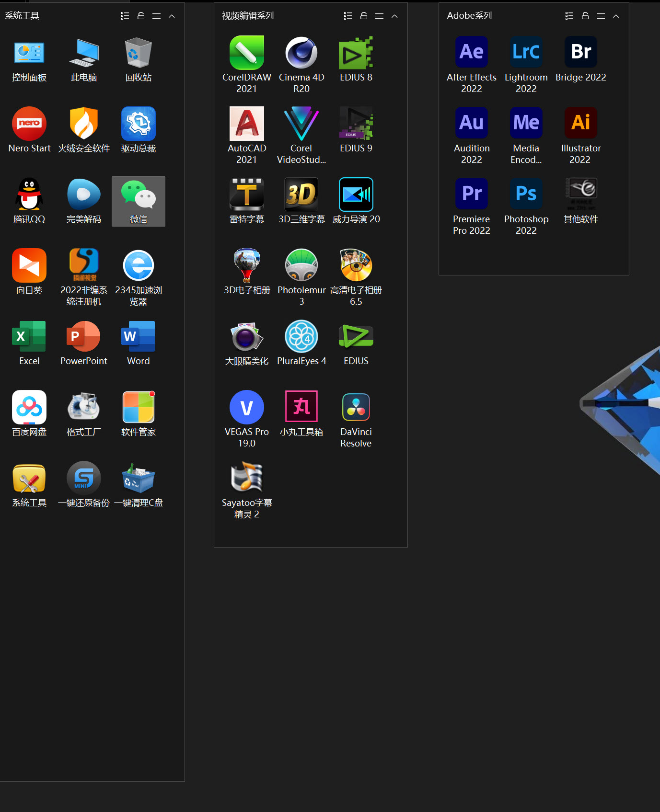The height and width of the screenshot is (812, 660).
Task: Switch 视频编辑系列 panel view mode
Action: [x=348, y=16]
